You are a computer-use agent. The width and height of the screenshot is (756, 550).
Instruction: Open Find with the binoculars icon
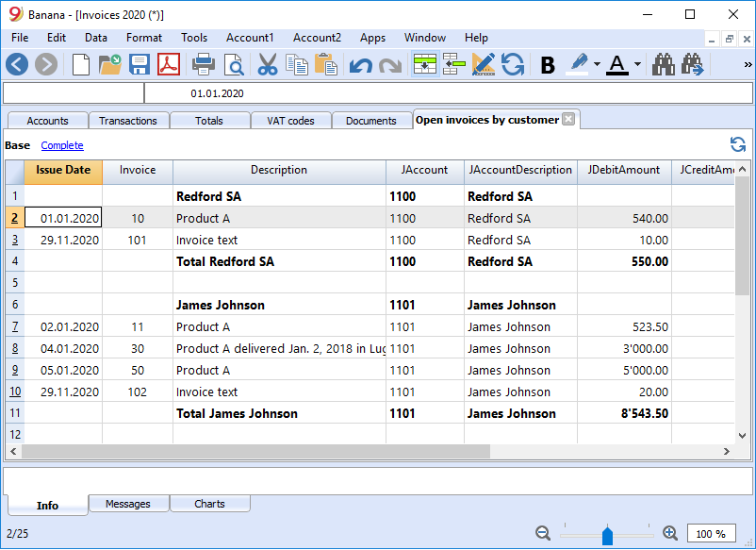[x=664, y=64]
